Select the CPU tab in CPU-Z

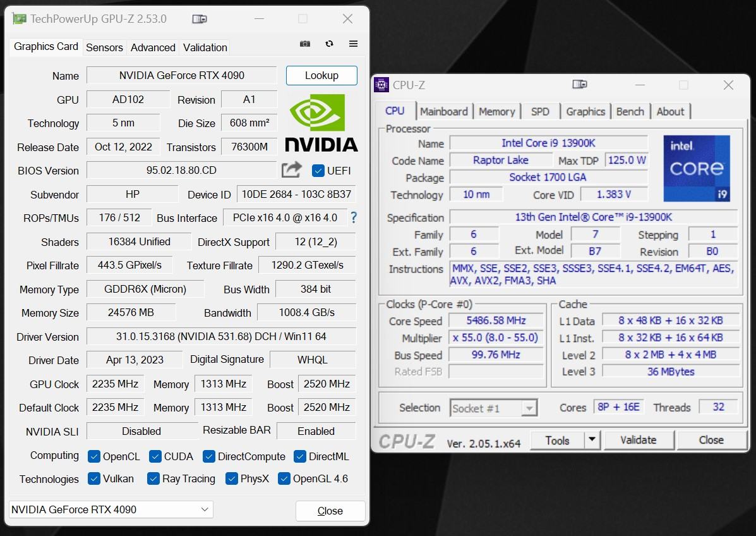point(394,111)
